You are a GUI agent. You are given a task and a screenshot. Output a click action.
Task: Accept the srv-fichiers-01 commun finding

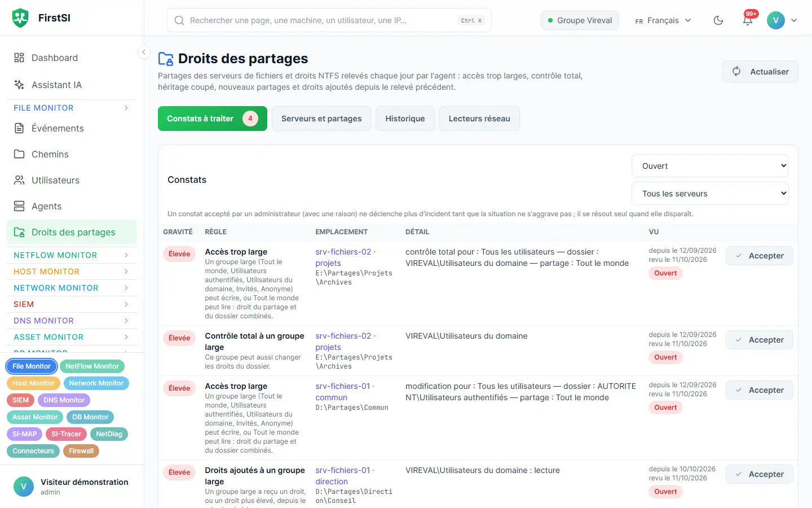(x=759, y=390)
